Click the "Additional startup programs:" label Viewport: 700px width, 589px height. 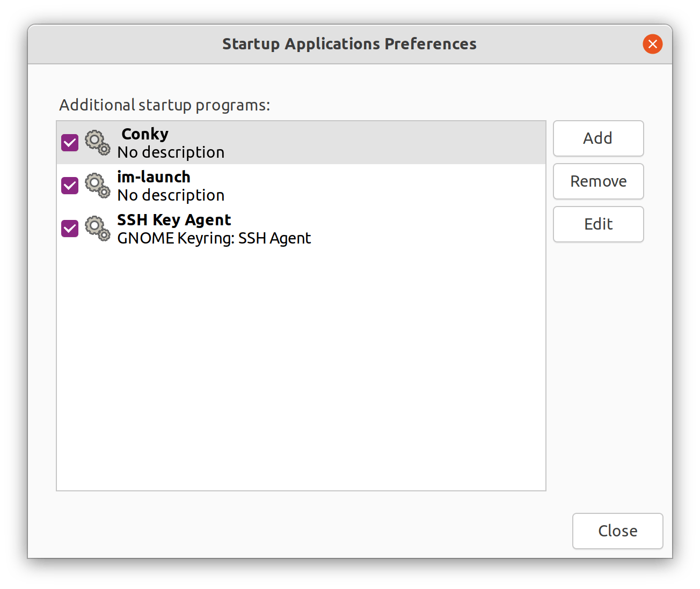pos(164,105)
